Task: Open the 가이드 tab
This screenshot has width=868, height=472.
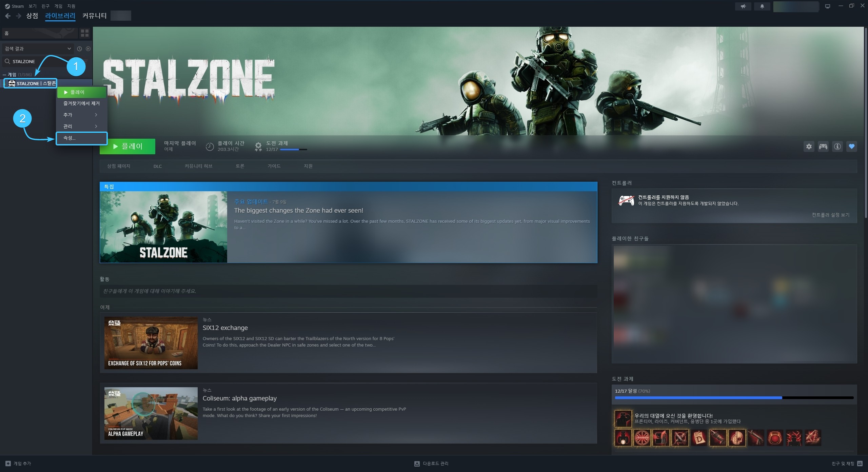Action: (x=274, y=166)
